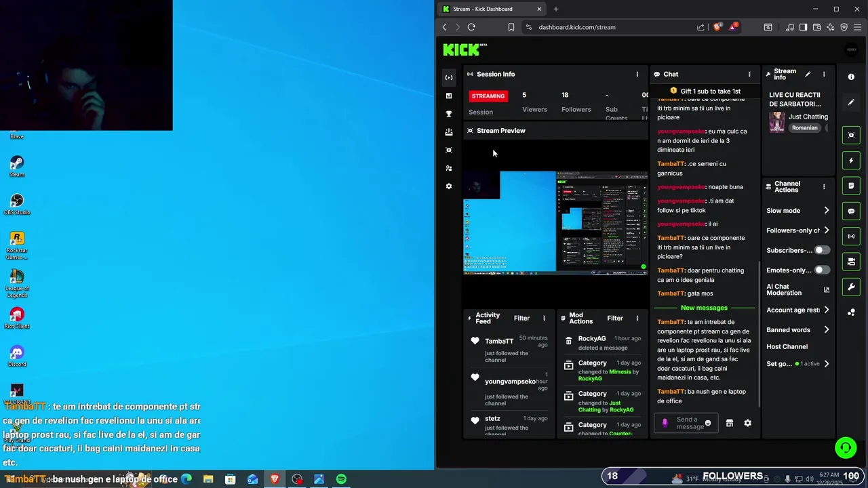The image size is (868, 488).
Task: Open the Mod Actions three-dot menu
Action: (637, 318)
